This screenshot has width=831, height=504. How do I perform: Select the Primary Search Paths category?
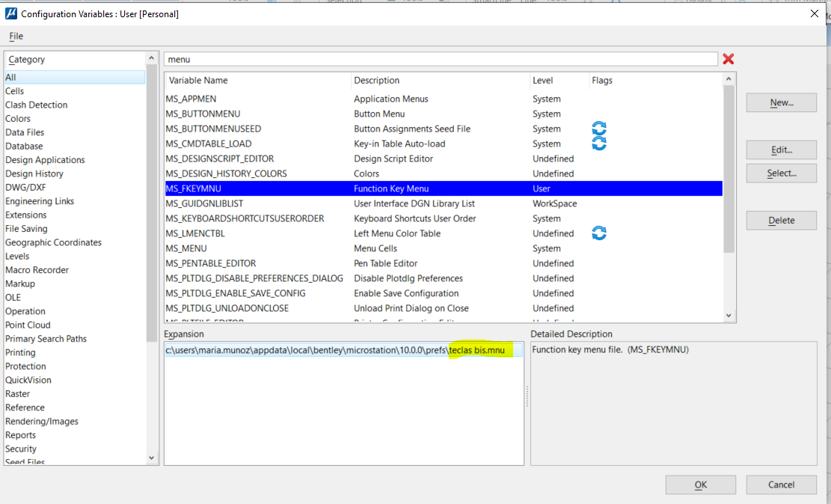click(75, 339)
